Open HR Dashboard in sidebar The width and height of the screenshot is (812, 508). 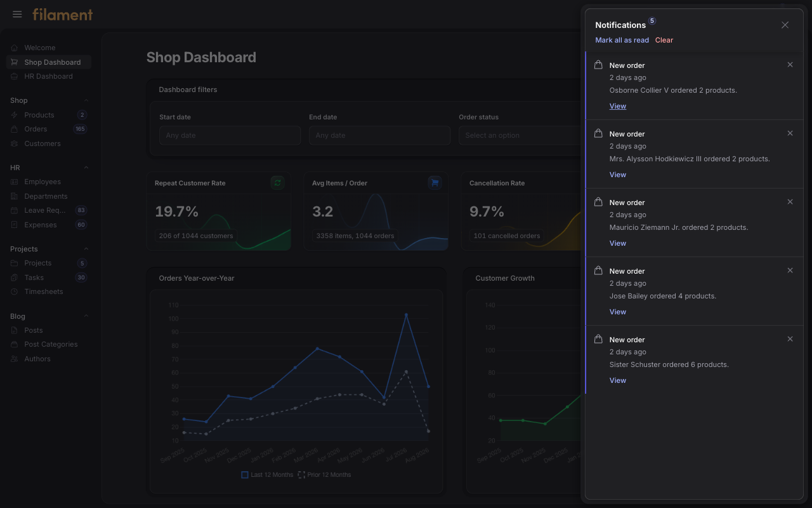click(x=49, y=76)
